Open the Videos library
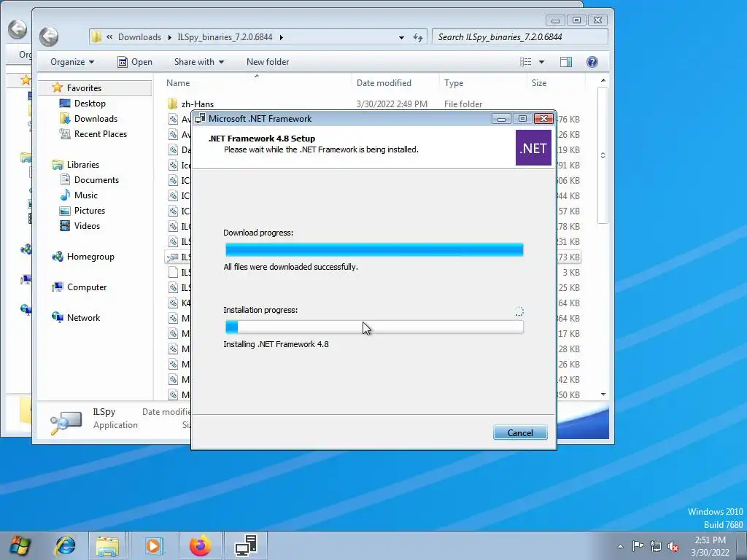 click(x=87, y=226)
